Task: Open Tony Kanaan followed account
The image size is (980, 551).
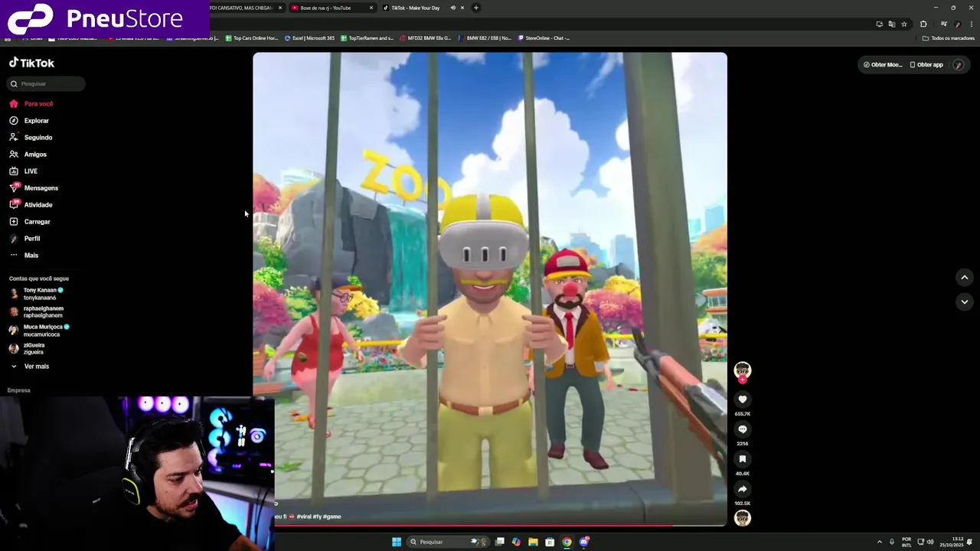Action: click(36, 294)
